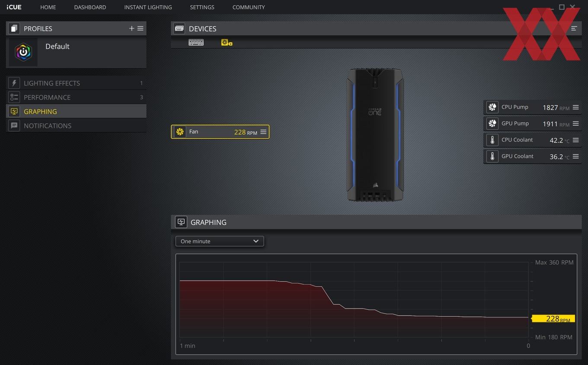The width and height of the screenshot is (588, 365).
Task: Click the Fan sensor yellow icon
Action: [x=180, y=132]
